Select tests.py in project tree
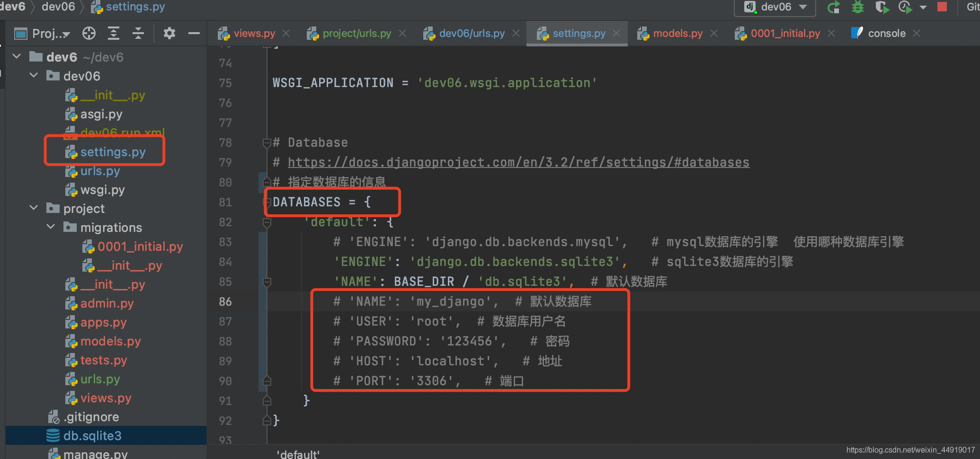This screenshot has width=980, height=459. tap(104, 360)
